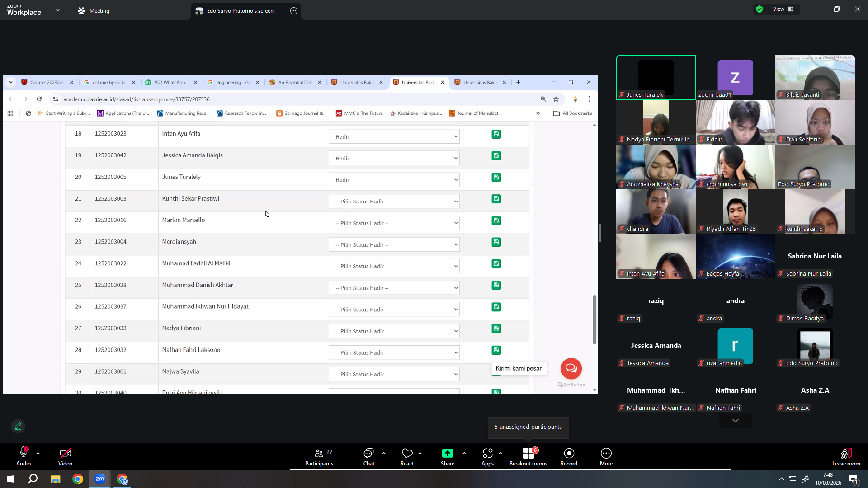
Task: Unmute the Audio microphone
Action: (x=24, y=453)
